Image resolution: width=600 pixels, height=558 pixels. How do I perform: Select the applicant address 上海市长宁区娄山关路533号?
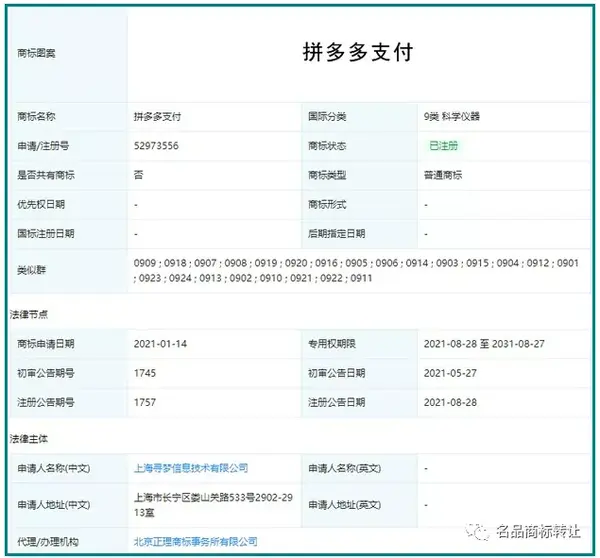213,505
